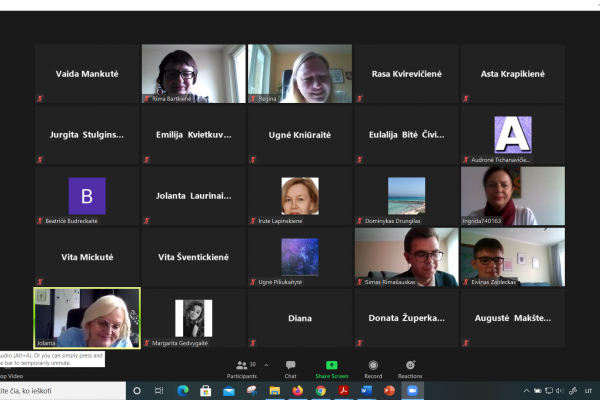Open the Reactions menu
The height and width of the screenshot is (400, 600).
click(x=410, y=369)
